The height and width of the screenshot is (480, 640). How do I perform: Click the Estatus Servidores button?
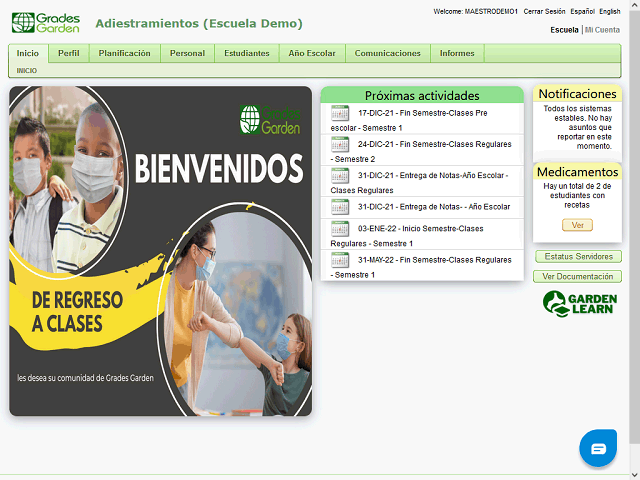click(x=578, y=257)
